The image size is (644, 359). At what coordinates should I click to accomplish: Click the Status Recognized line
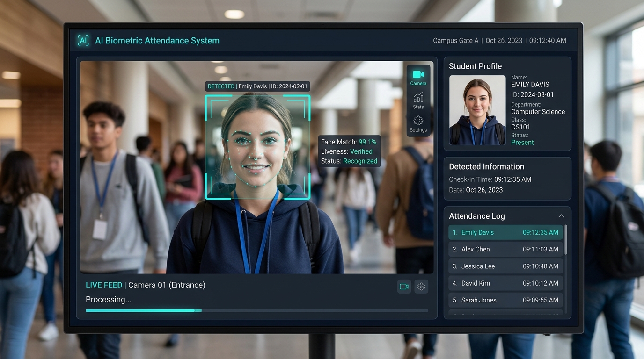pos(349,161)
